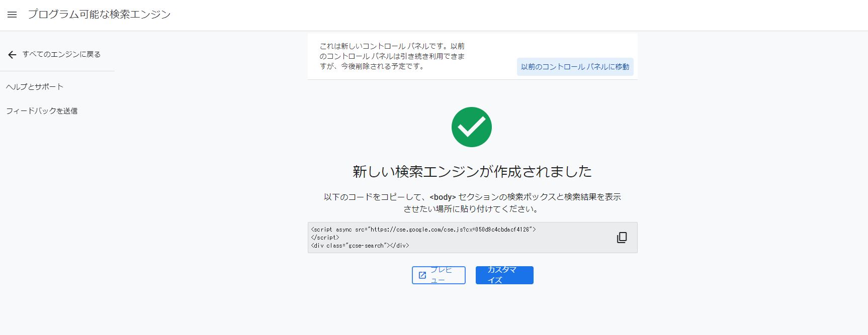The width and height of the screenshot is (868, 335).
Task: Go back to すべてのエンジンに戻る
Action: point(61,54)
